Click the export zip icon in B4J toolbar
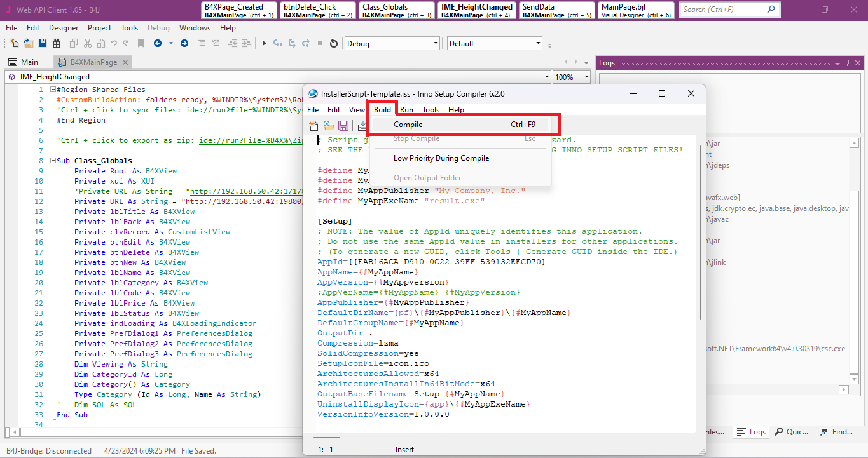Viewport: 868px width, 458px height. (57, 43)
